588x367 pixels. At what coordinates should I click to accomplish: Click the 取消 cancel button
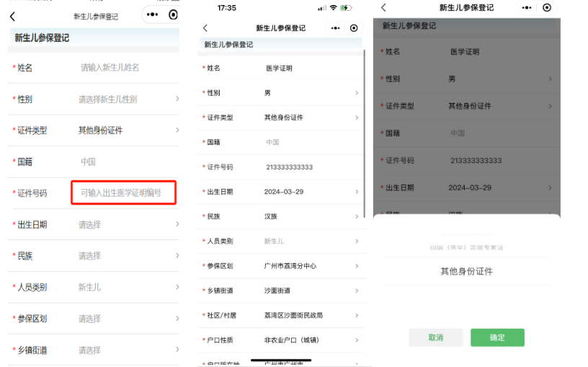(436, 337)
